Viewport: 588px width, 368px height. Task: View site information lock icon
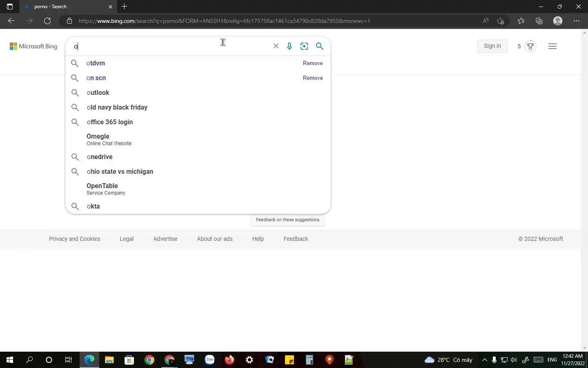click(x=69, y=21)
